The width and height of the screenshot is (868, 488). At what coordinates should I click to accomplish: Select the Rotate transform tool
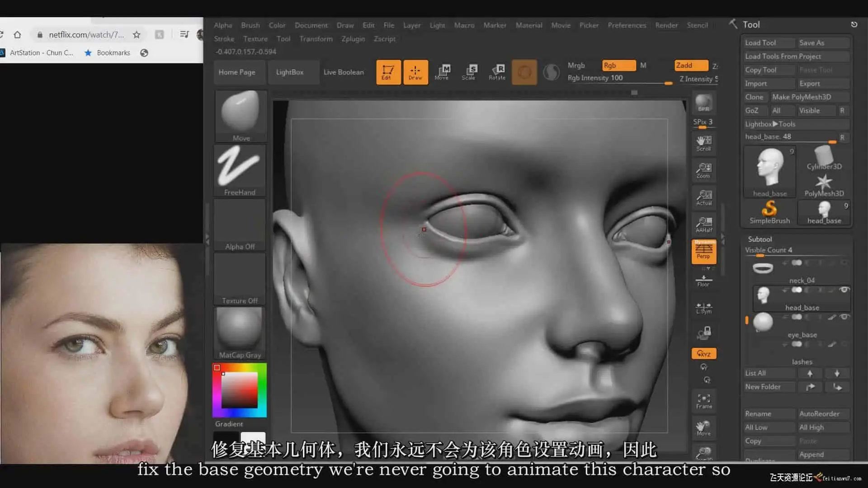pyautogui.click(x=497, y=72)
